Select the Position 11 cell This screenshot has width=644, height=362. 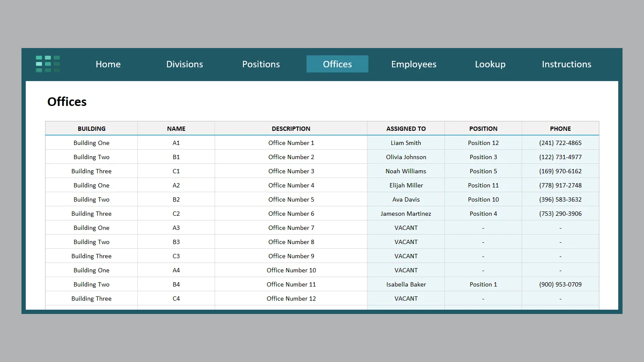point(483,185)
